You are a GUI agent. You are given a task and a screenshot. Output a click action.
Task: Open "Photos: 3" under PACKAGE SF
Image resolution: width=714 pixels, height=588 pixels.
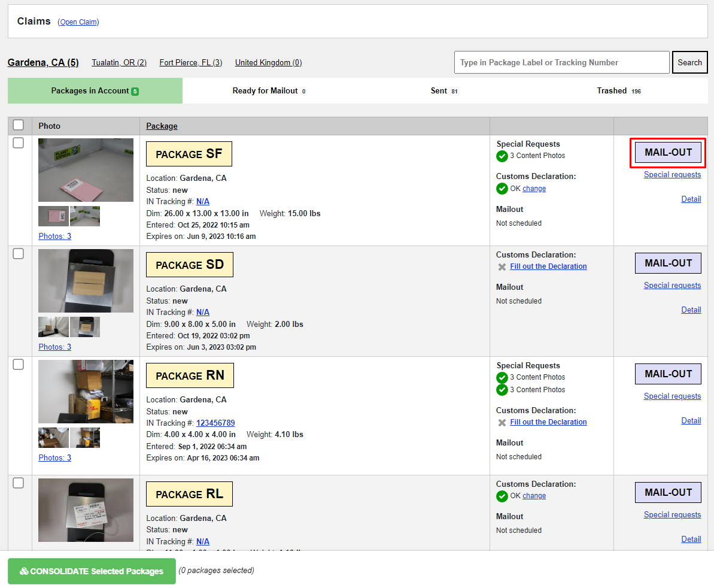click(x=54, y=236)
